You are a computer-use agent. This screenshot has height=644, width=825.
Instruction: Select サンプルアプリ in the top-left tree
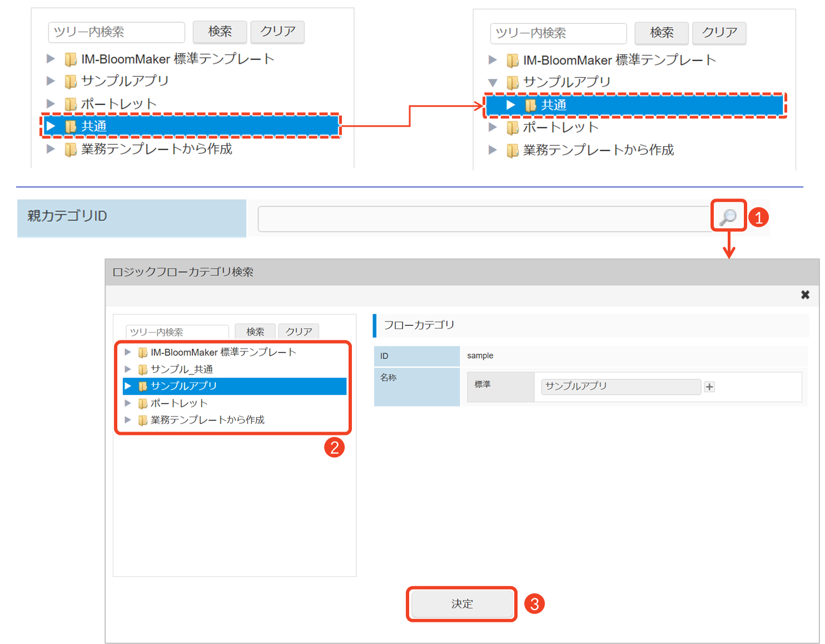pos(125,81)
